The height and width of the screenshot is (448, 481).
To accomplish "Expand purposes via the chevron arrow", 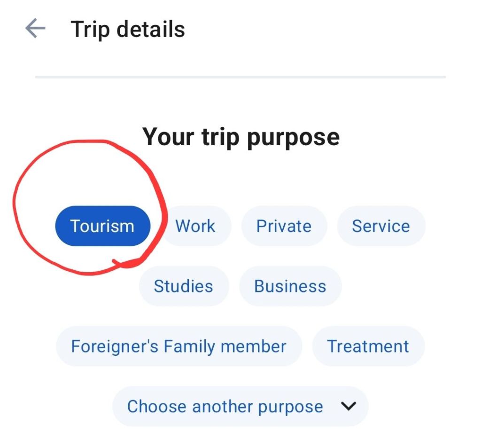I will coord(349,406).
